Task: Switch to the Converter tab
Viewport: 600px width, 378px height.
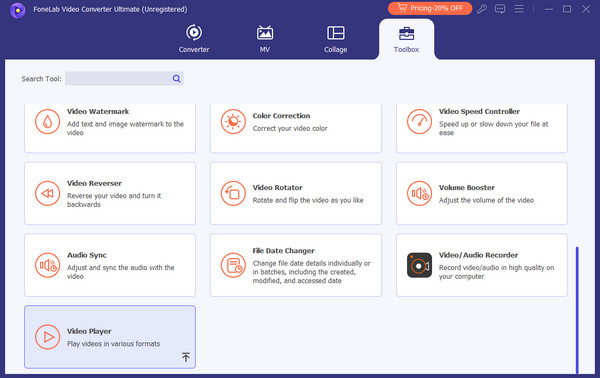Action: [194, 39]
